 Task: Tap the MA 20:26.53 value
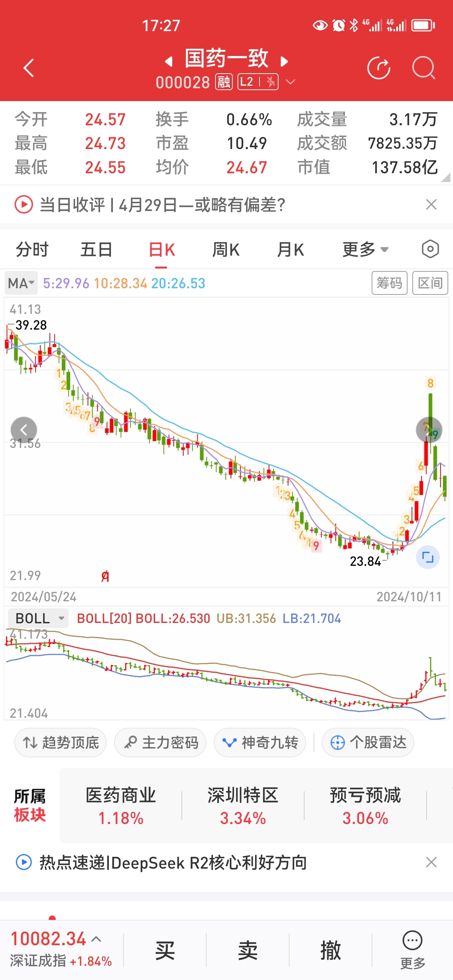178,283
